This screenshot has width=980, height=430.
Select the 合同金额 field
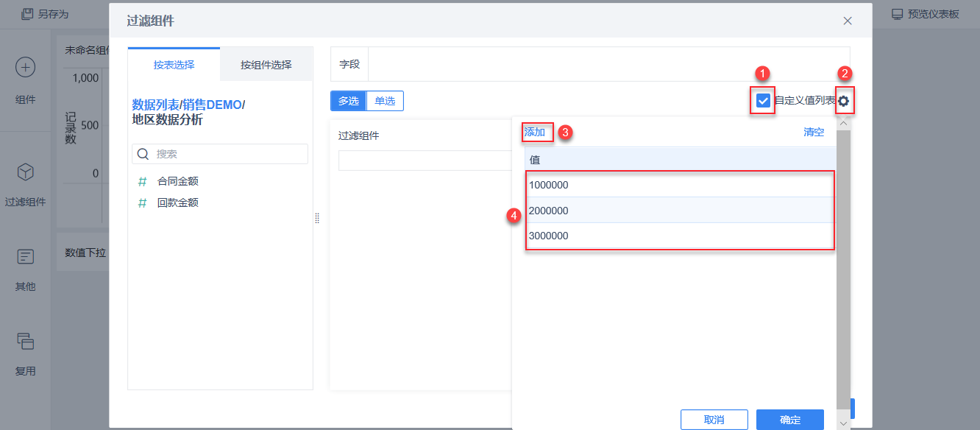click(178, 181)
